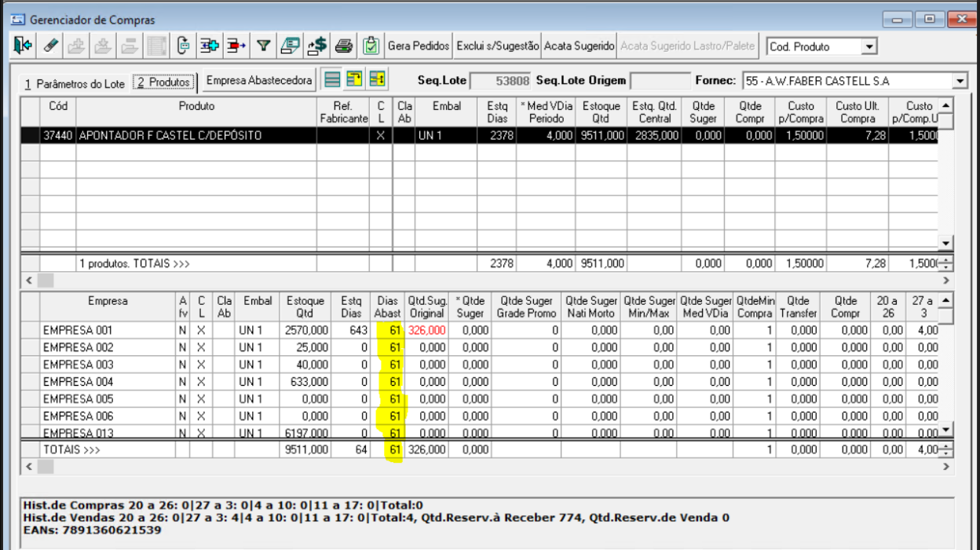Click the Empresa Abastecedora button
This screenshot has width=980, height=550.
(258, 80)
